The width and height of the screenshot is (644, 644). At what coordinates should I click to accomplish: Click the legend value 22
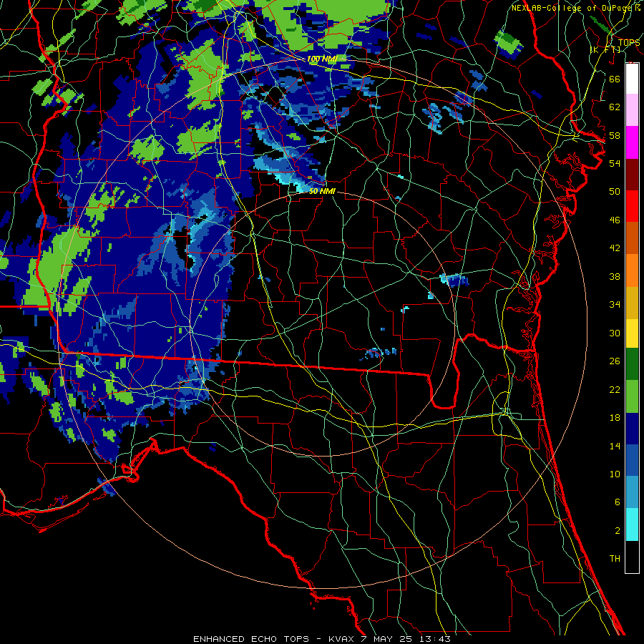pyautogui.click(x=615, y=389)
